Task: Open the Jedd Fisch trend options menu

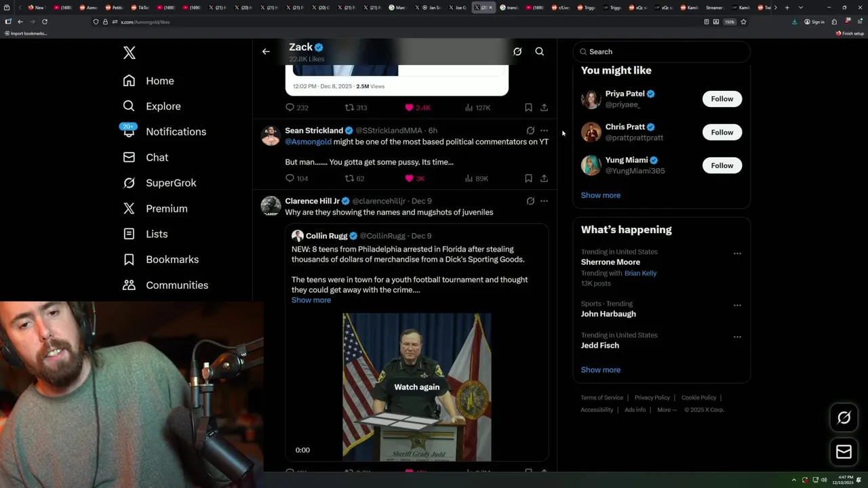Action: [x=737, y=337]
